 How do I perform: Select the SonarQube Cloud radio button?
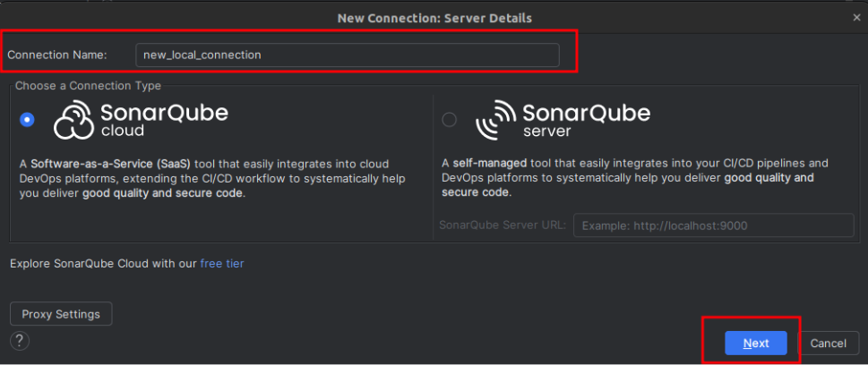(x=27, y=120)
